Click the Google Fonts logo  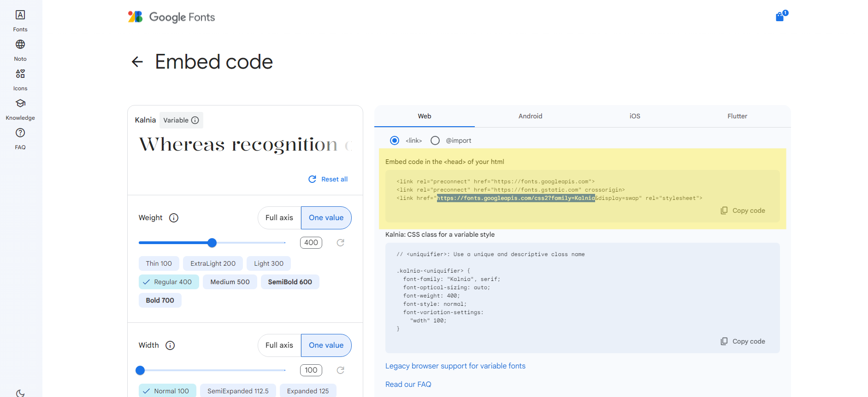pyautogui.click(x=171, y=17)
